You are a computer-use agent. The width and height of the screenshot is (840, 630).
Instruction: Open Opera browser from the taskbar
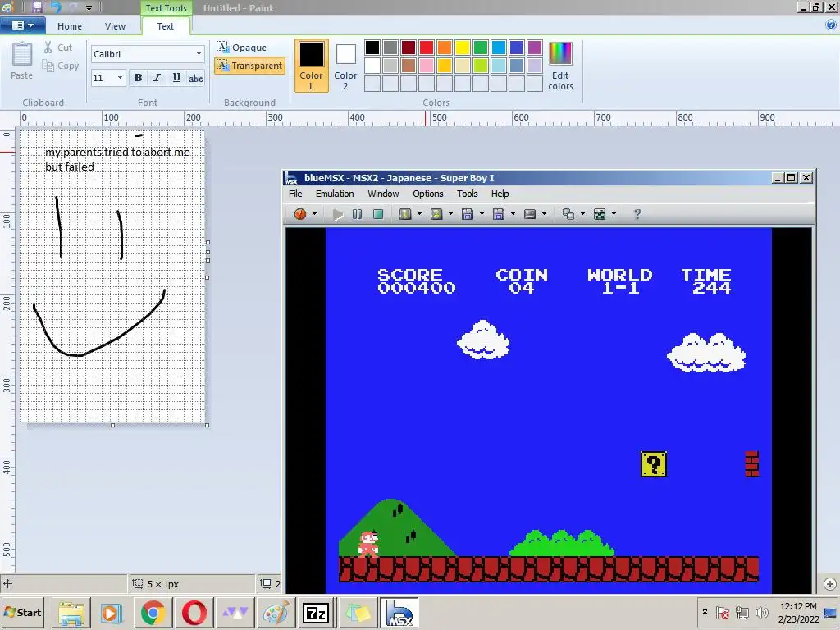pyautogui.click(x=194, y=613)
